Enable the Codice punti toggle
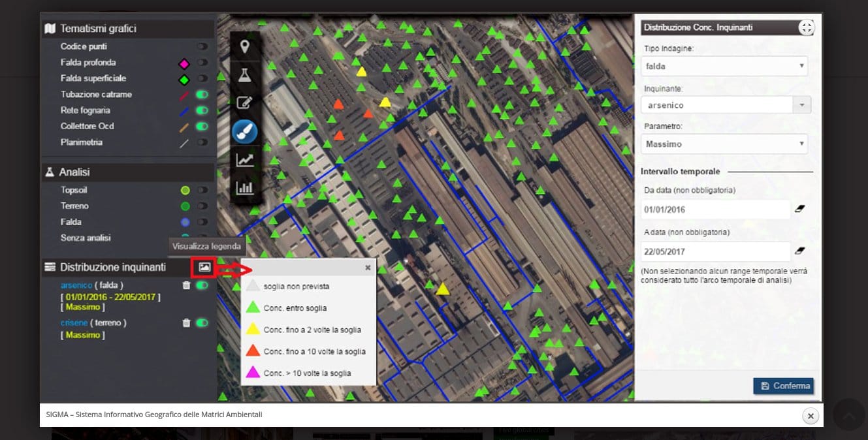 tap(202, 46)
